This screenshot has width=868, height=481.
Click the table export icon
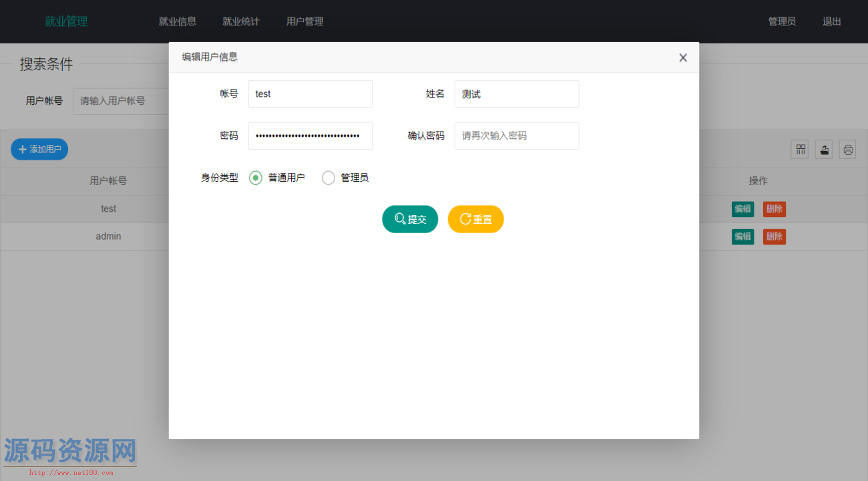pos(824,150)
